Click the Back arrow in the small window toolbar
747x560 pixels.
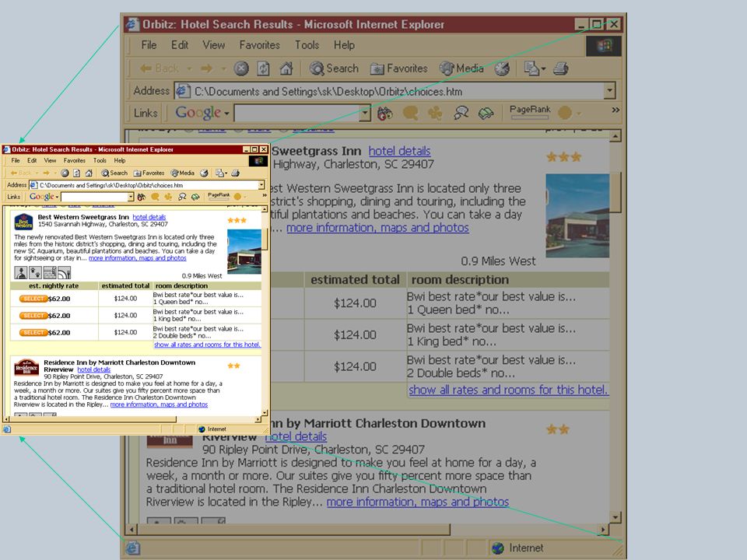point(20,173)
